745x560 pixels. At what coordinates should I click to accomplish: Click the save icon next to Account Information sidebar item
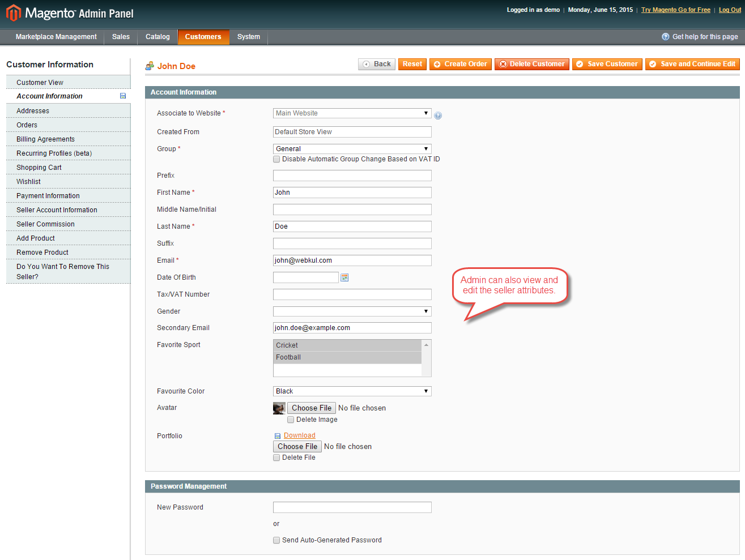pos(122,96)
